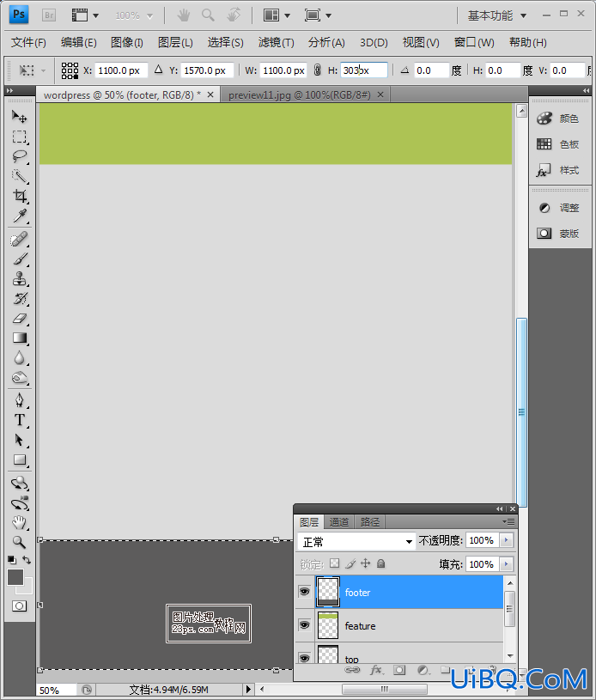Open the Swatches panel
The width and height of the screenshot is (596, 700).
click(557, 144)
